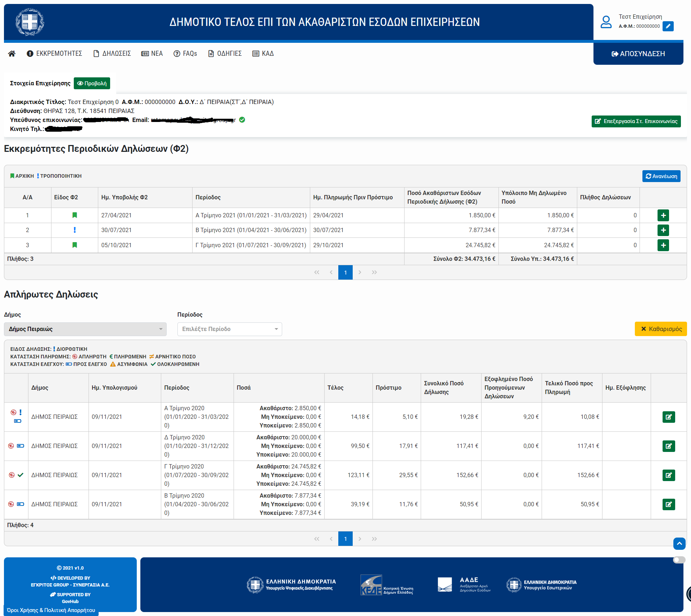
Task: Click green bookmark icon in row 3
Action: pos(74,245)
